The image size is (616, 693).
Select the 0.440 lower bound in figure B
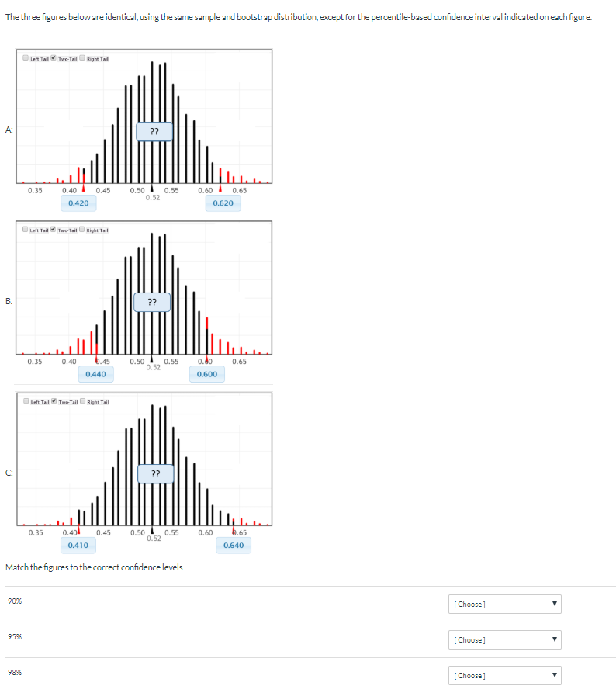pyautogui.click(x=95, y=374)
